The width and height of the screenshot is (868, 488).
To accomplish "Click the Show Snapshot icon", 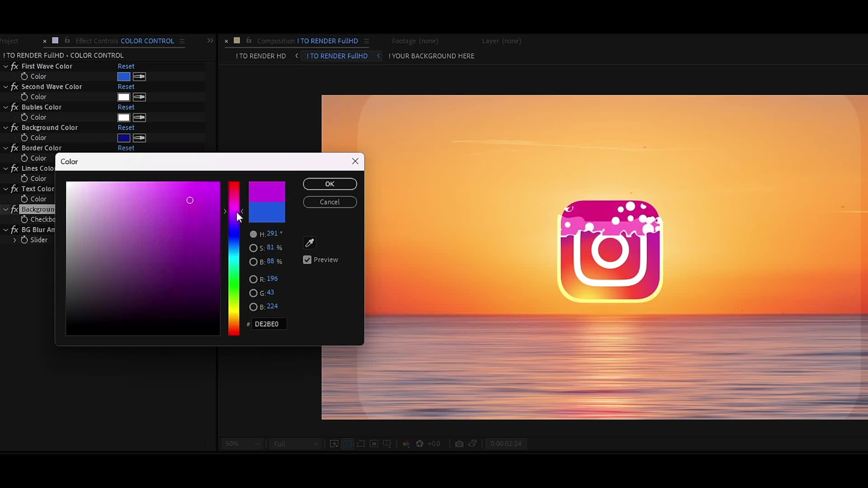I will pos(472,444).
